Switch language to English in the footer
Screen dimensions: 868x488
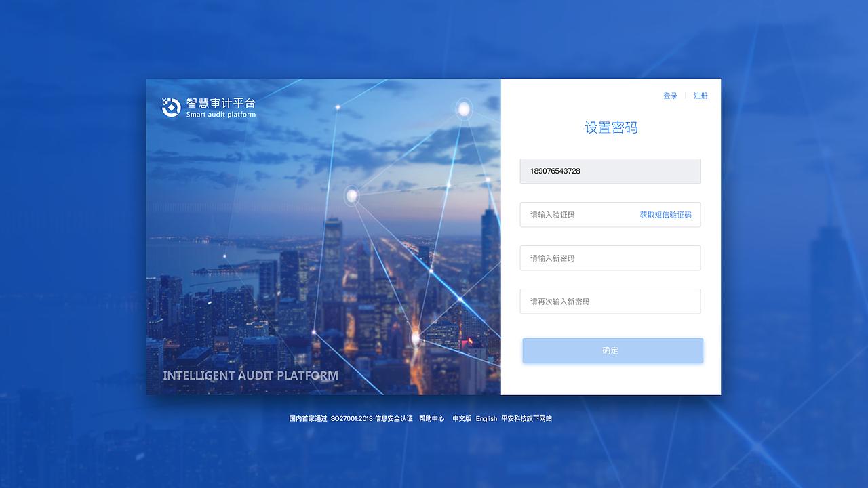pos(486,418)
